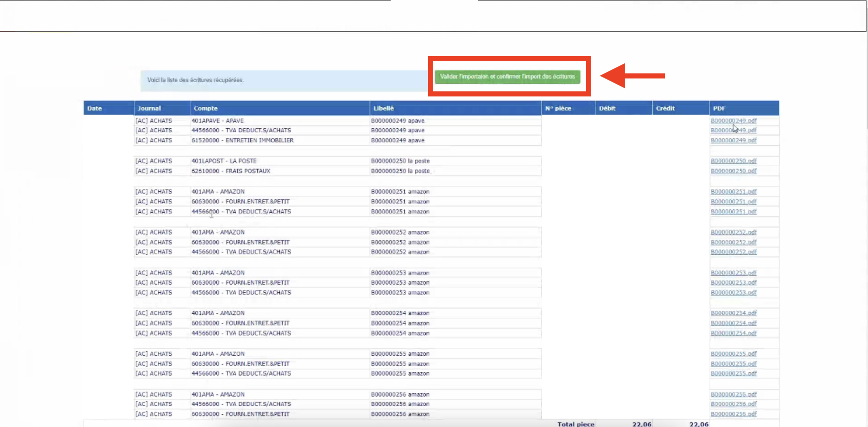Click the Débit total value 22,06
Viewport: 868px width, 427px height.
[x=642, y=424]
